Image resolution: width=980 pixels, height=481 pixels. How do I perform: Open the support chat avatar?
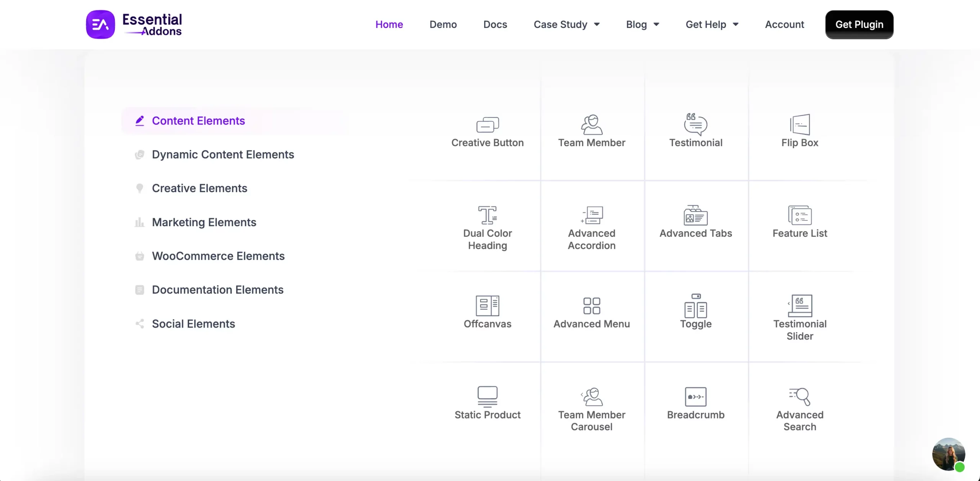click(949, 455)
